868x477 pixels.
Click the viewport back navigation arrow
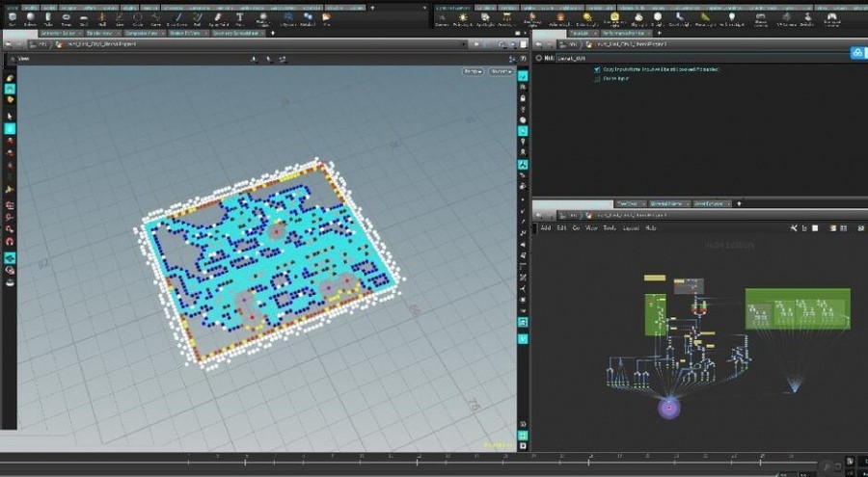click(x=9, y=44)
